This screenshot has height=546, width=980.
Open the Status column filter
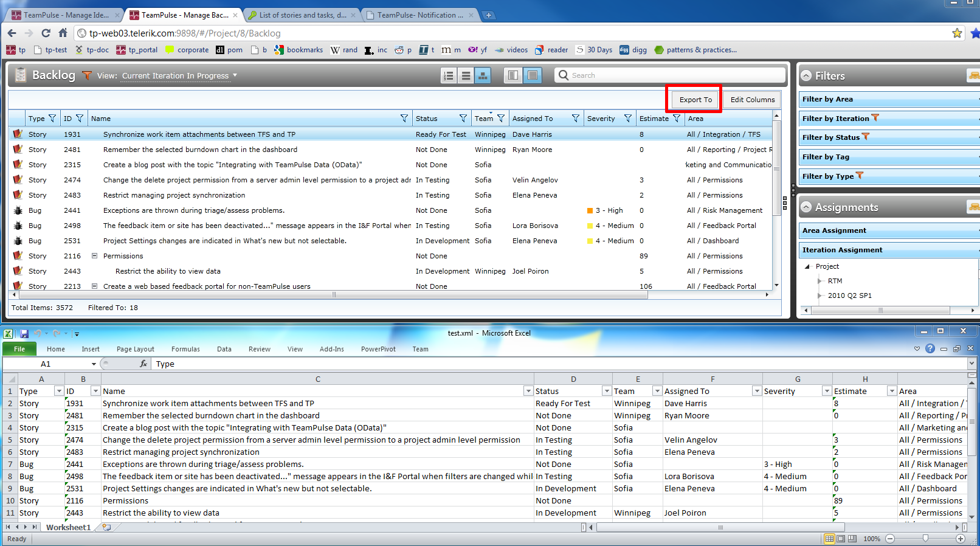463,119
